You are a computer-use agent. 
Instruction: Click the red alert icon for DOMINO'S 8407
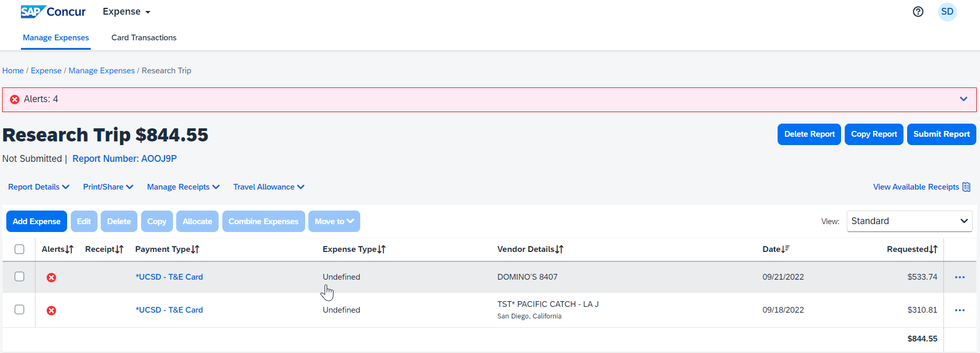pyautogui.click(x=51, y=278)
